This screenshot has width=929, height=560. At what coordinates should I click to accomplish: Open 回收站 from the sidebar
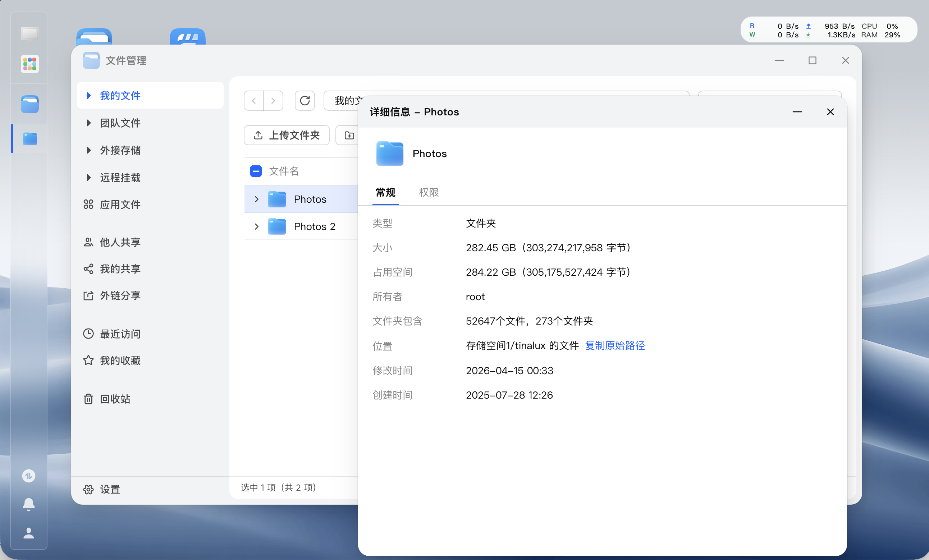click(115, 399)
